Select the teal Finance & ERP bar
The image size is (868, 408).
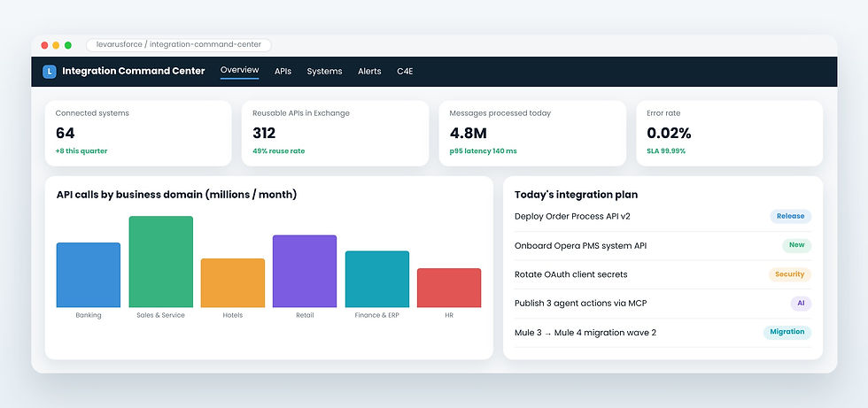[377, 279]
